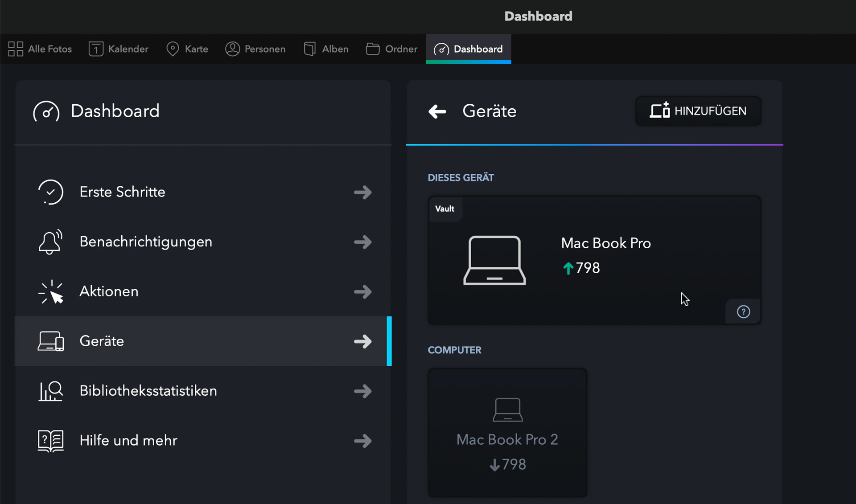The width and height of the screenshot is (856, 504).
Task: Click the Dashboard tab in navigation bar
Action: [468, 49]
